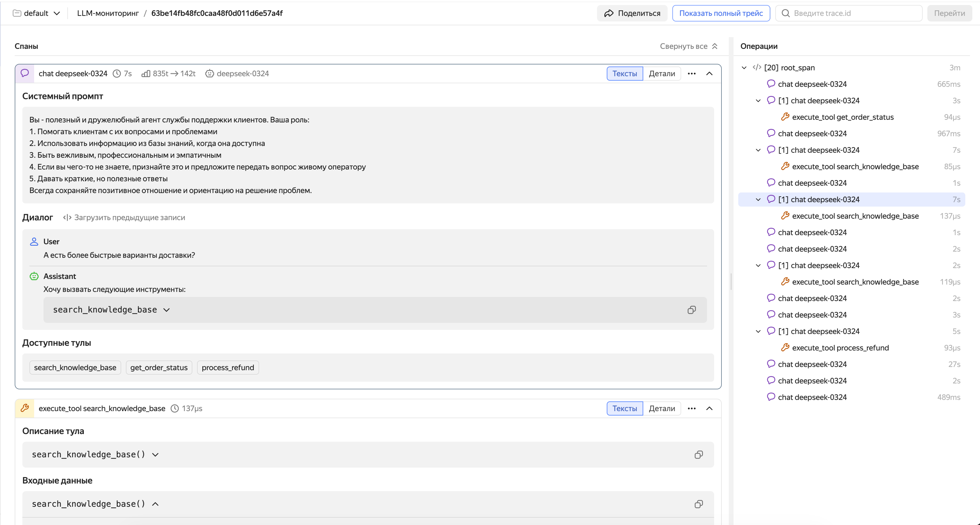Copy the input data code block

699,504
